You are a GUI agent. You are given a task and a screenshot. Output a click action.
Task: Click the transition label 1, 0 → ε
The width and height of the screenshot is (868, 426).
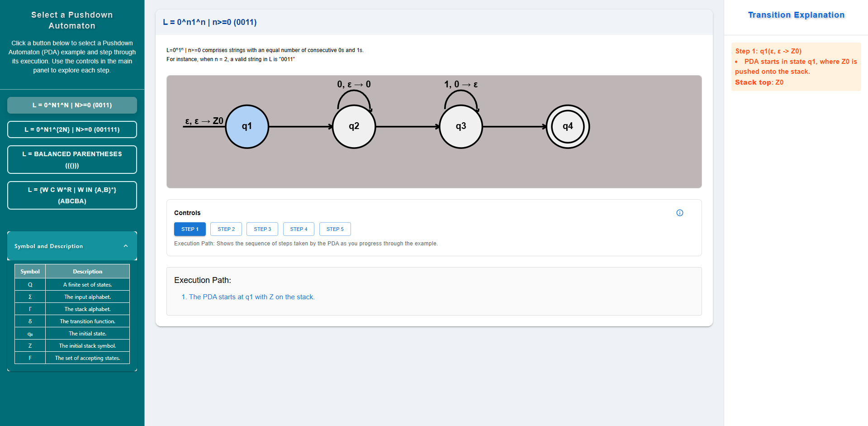(461, 84)
